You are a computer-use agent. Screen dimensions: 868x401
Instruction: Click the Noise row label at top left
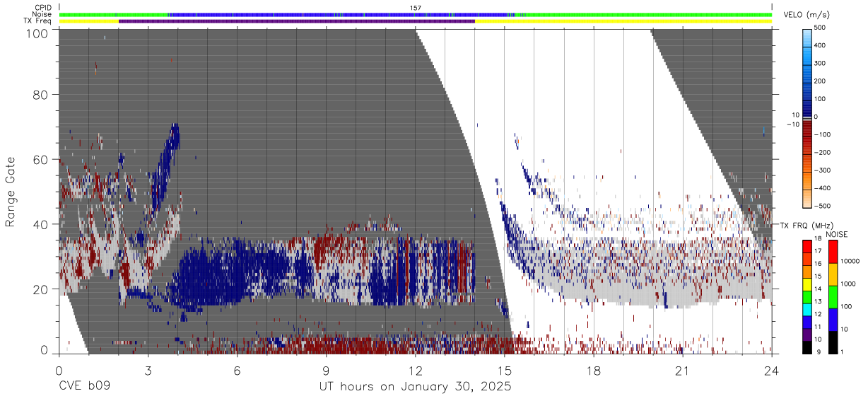[42, 14]
